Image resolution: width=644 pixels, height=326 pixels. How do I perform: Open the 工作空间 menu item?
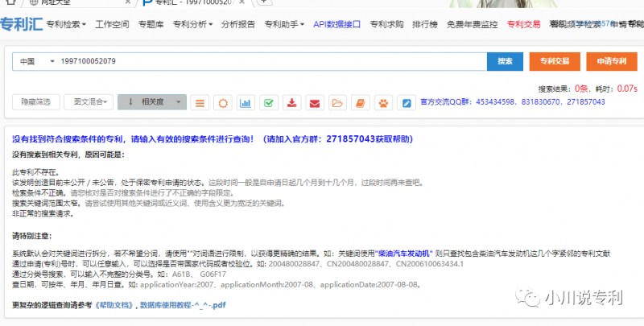point(112,24)
